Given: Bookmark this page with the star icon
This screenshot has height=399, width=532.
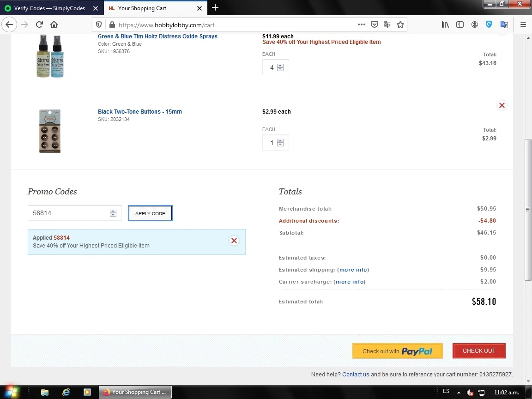Looking at the screenshot, I should [x=400, y=25].
